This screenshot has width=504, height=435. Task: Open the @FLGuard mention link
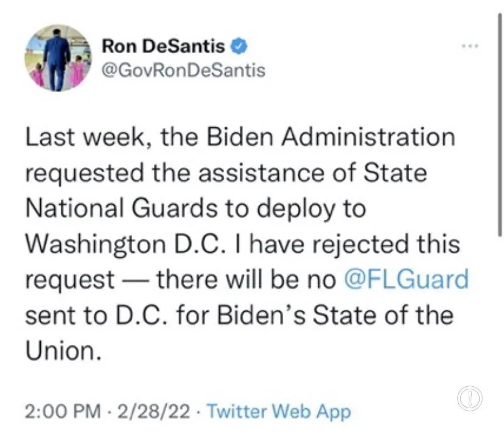click(x=406, y=280)
